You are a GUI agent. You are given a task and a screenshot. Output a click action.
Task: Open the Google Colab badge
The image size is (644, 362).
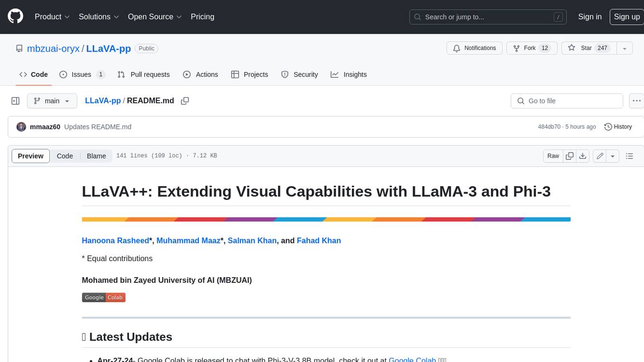click(x=104, y=298)
